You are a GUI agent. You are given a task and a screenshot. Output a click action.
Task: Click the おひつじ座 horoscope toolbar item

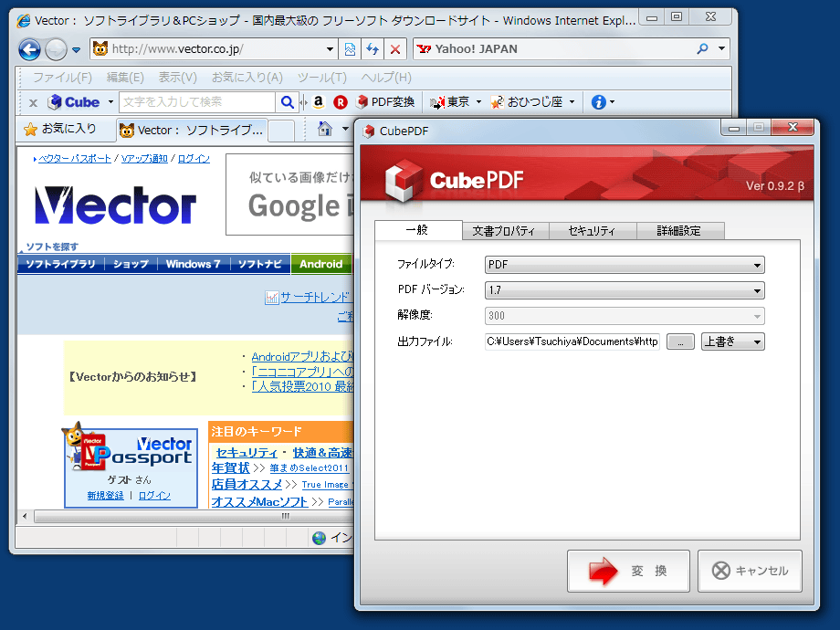[527, 101]
